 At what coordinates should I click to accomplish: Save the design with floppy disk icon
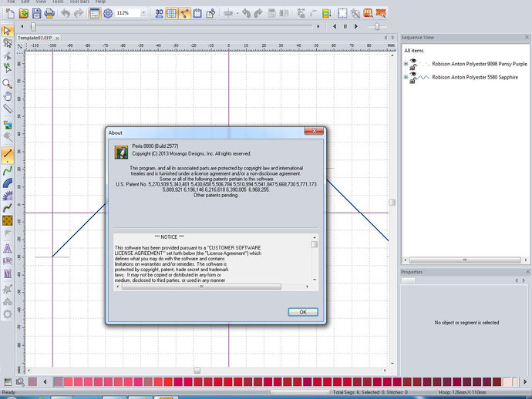point(37,13)
